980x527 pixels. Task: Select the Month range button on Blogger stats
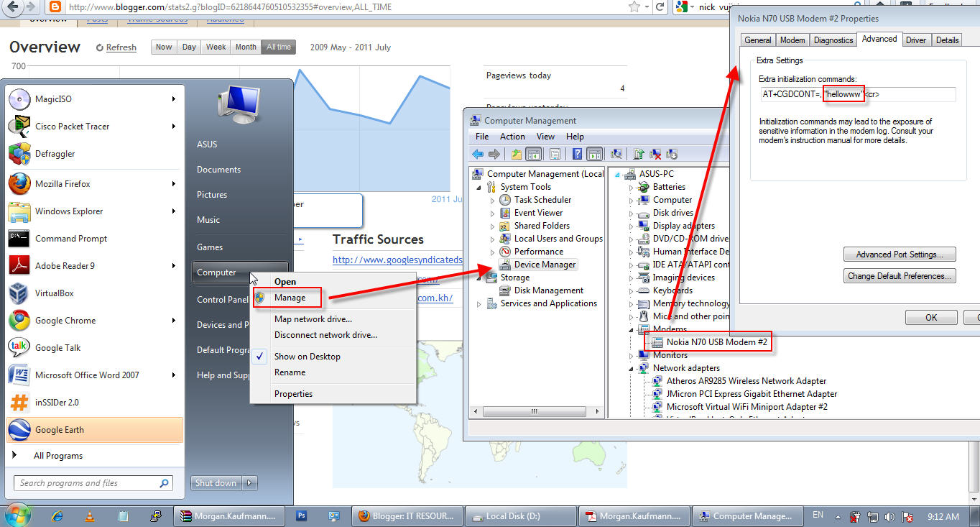coord(246,47)
